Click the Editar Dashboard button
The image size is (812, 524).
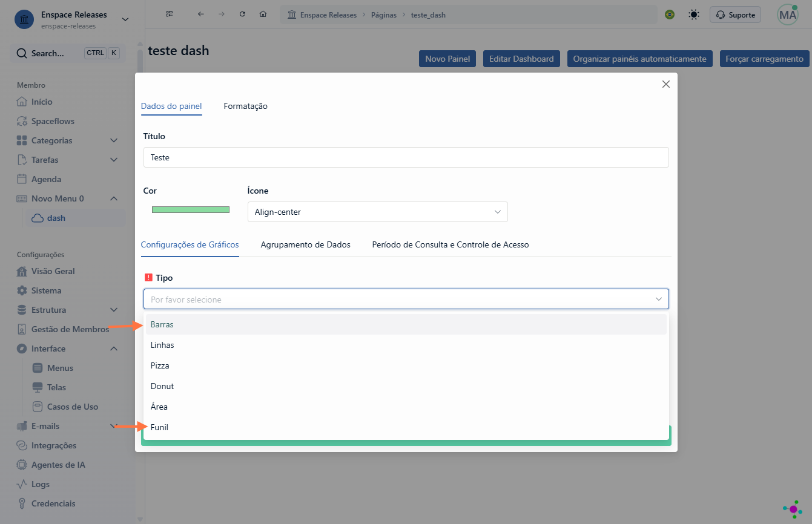click(x=521, y=59)
